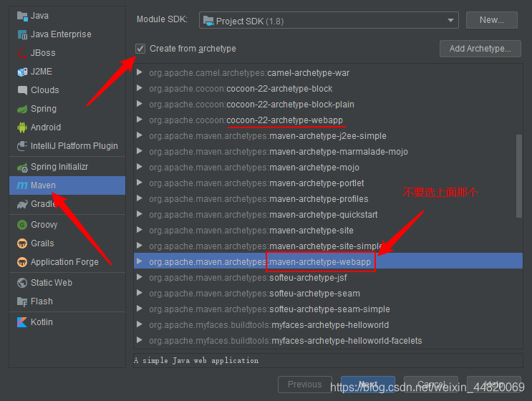Image resolution: width=532 pixels, height=401 pixels.
Task: Select the Static Web project type
Action: tap(67, 283)
